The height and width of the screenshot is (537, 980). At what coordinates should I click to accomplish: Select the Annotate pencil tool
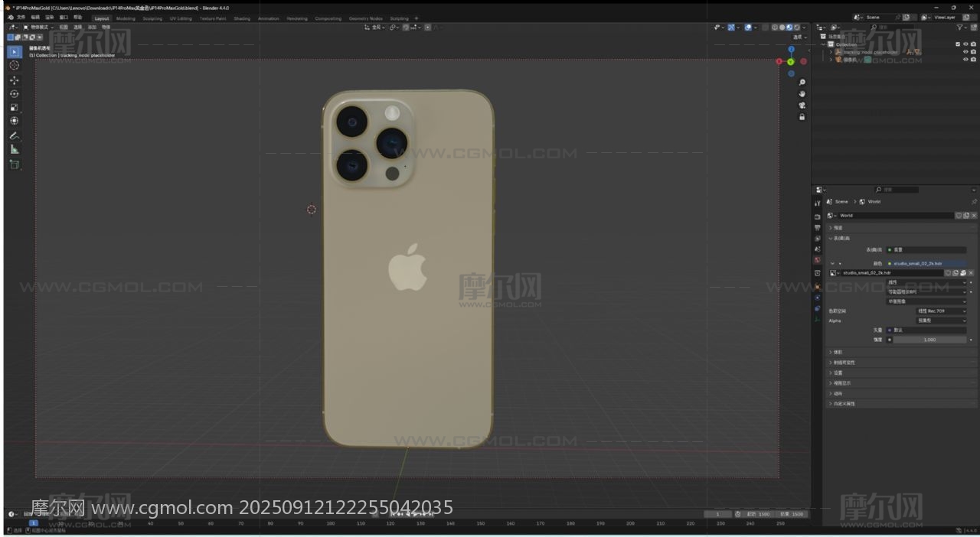click(14, 135)
